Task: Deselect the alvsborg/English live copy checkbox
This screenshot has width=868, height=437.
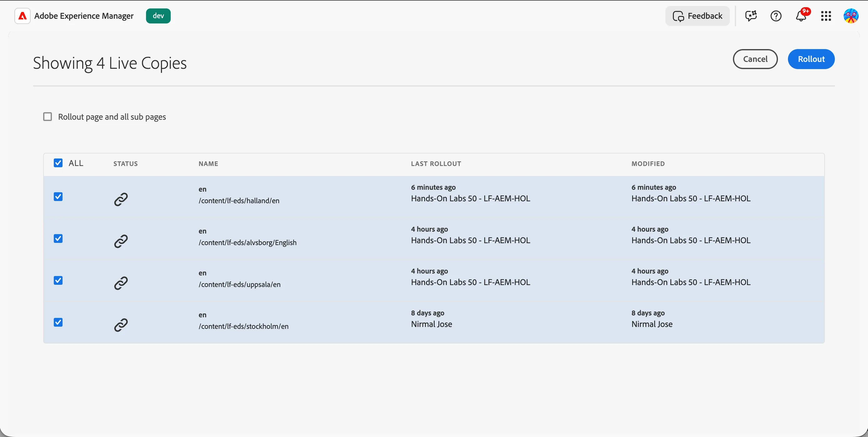Action: click(x=58, y=239)
